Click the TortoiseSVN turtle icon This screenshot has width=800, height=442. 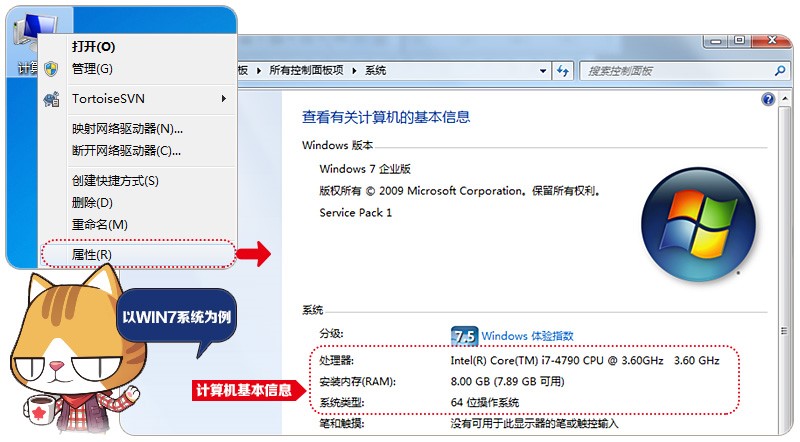point(51,99)
